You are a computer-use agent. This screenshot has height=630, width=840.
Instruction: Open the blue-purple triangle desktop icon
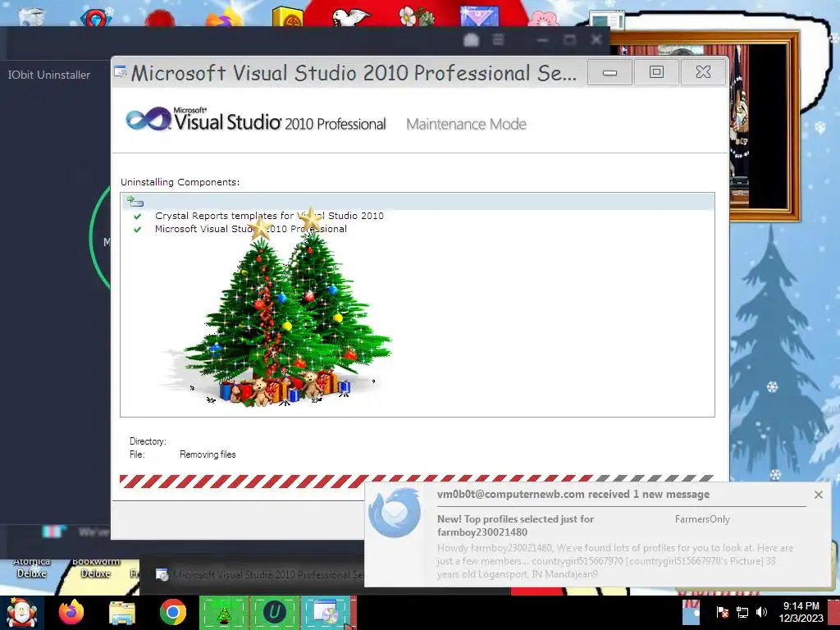tap(480, 16)
